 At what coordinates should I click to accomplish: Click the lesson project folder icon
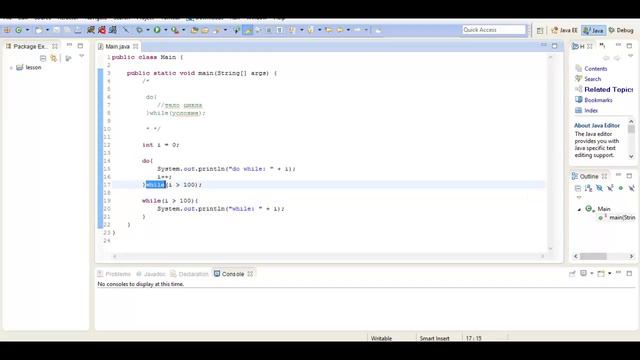[x=20, y=67]
